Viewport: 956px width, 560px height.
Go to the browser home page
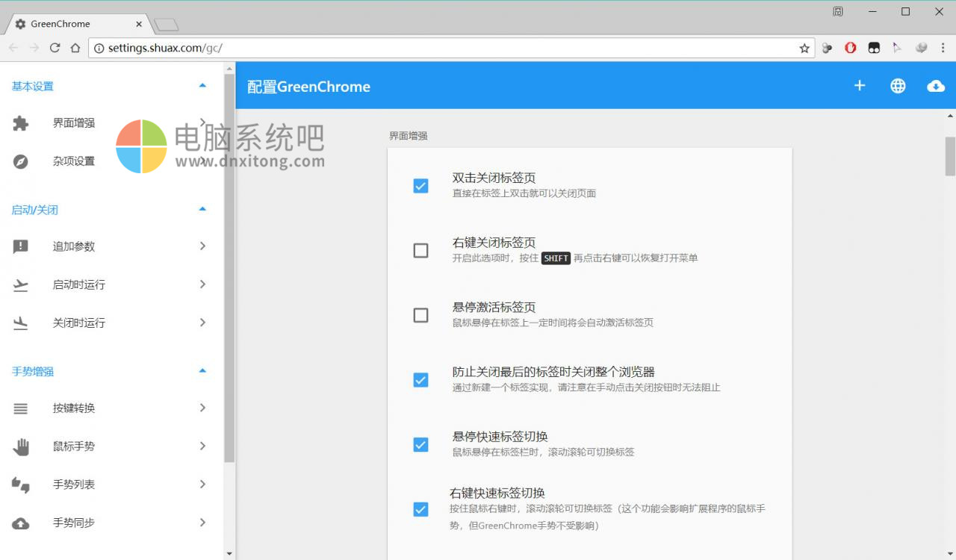tap(75, 48)
